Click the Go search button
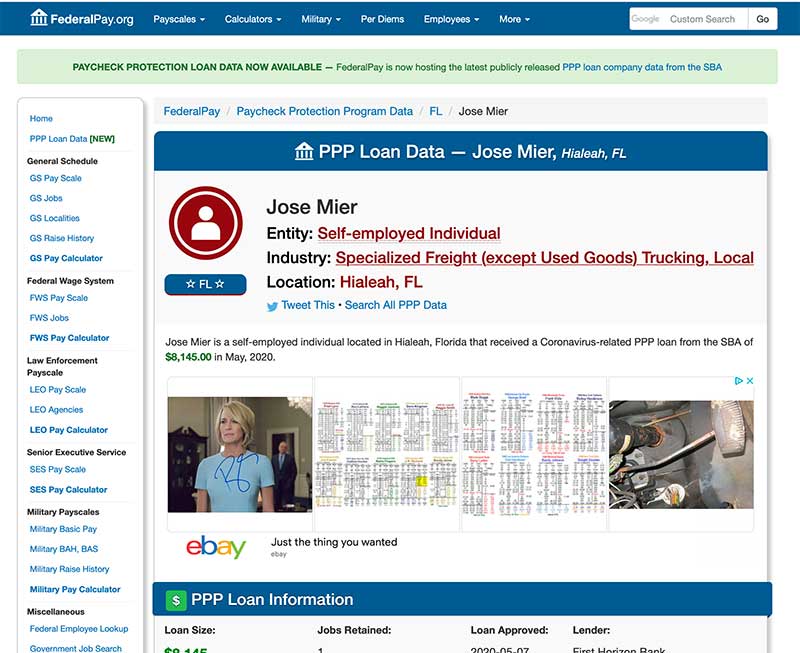The height and width of the screenshot is (653, 800). click(x=763, y=19)
